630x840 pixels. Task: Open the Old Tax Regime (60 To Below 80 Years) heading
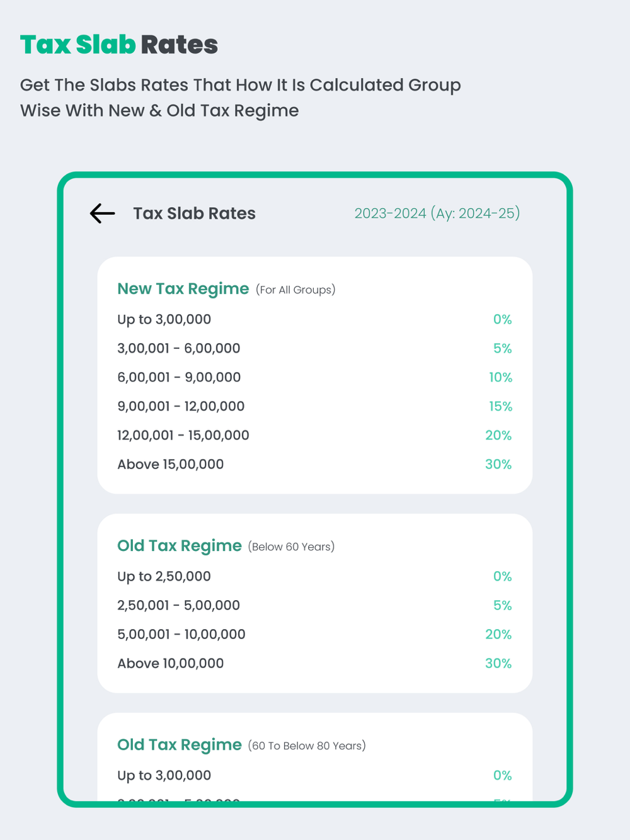tap(180, 745)
